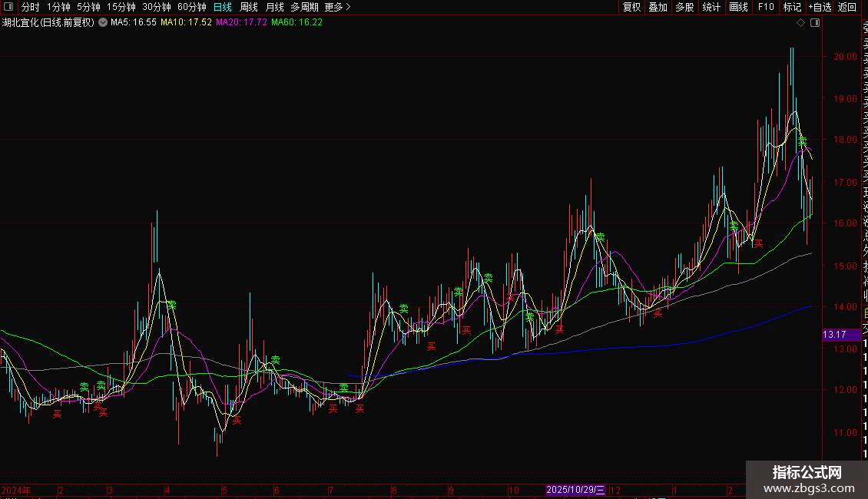Select the 周线 weekly chart tab

[x=249, y=7]
